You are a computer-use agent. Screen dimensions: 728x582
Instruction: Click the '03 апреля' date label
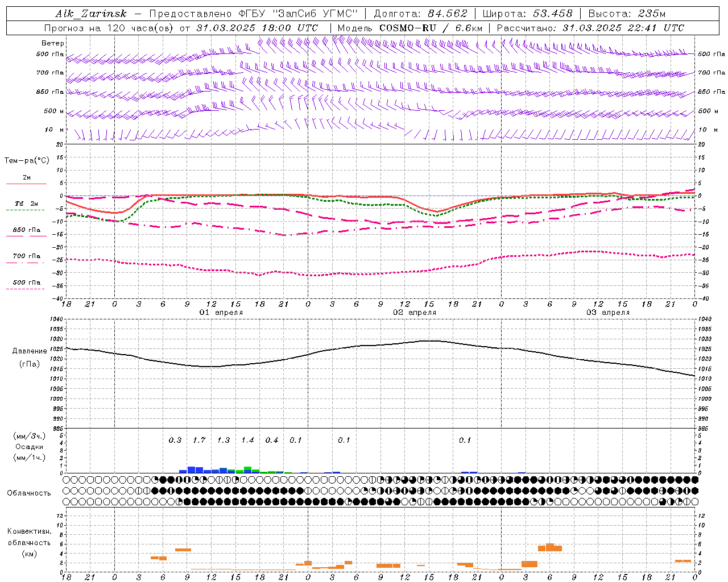(x=608, y=312)
